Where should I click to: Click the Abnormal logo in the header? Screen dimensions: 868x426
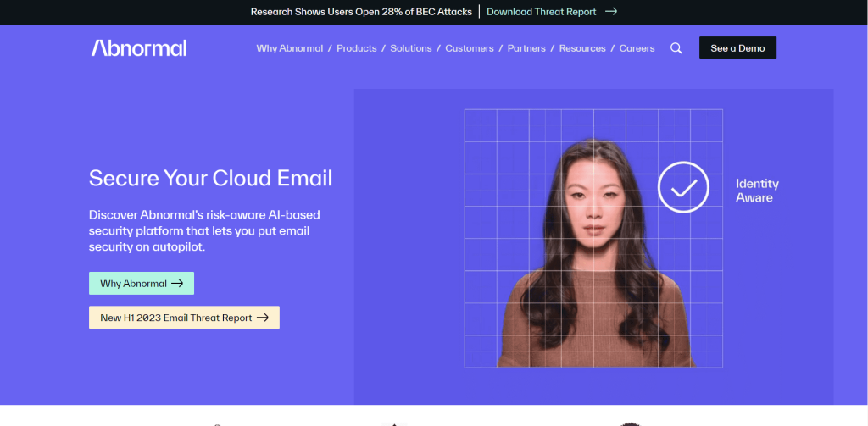139,48
